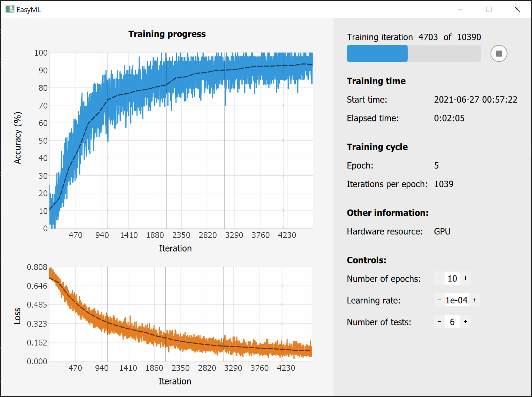532x397 pixels.
Task: Decrease the number of epochs
Action: point(439,278)
